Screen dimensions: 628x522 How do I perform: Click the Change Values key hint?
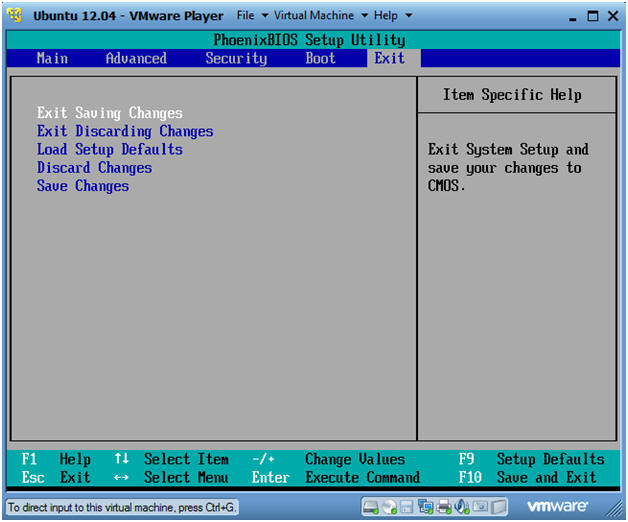[x=329, y=459]
